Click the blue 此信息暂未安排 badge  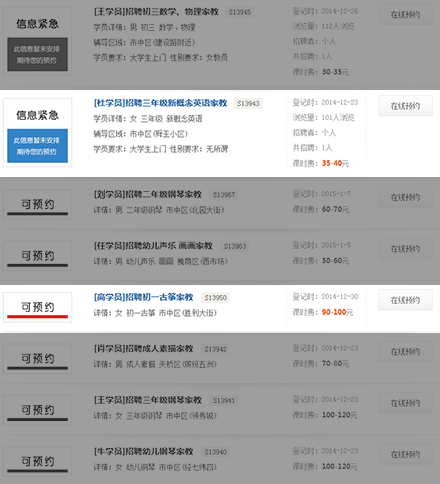(x=38, y=146)
